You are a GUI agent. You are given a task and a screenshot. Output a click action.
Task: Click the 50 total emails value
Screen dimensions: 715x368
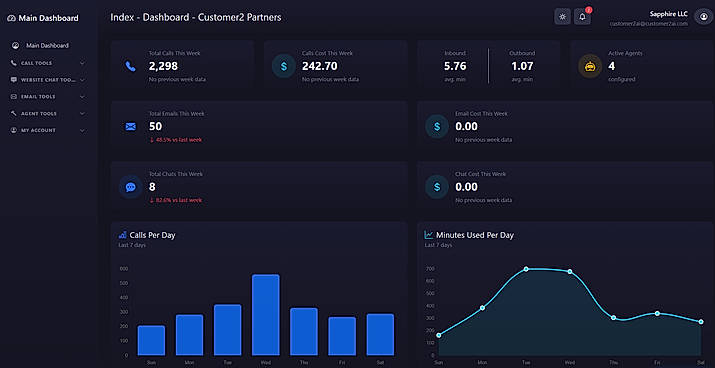tap(155, 126)
